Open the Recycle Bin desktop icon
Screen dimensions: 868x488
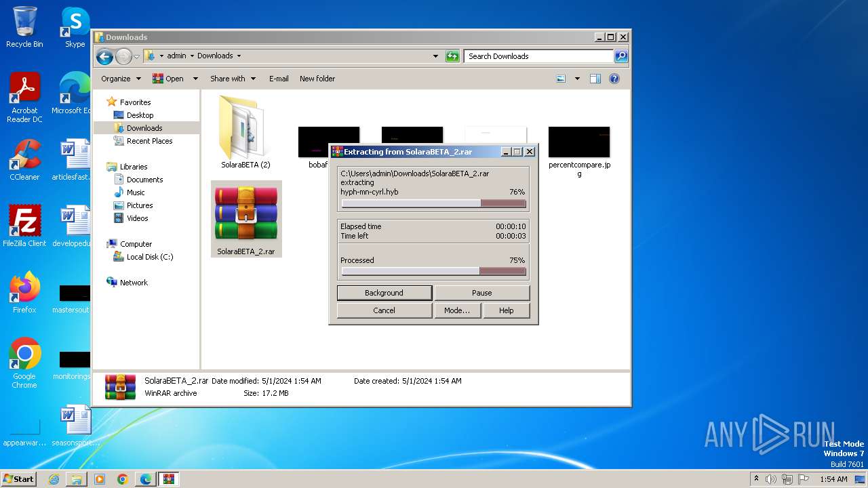click(x=24, y=27)
